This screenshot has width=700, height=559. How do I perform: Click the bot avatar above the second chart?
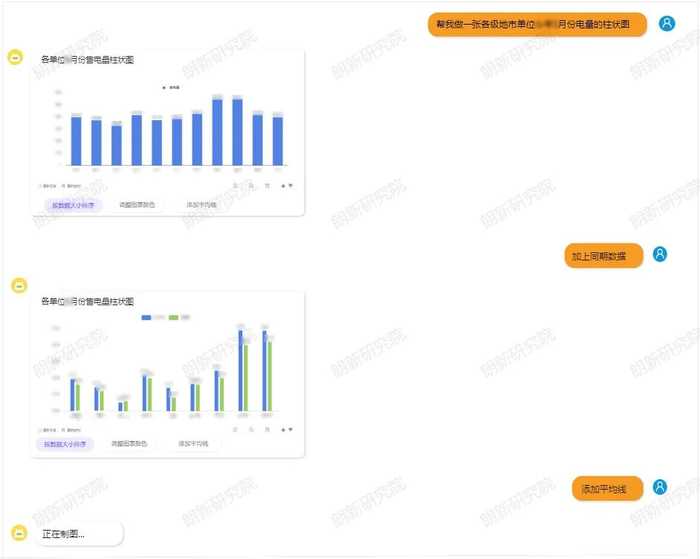coord(18,286)
